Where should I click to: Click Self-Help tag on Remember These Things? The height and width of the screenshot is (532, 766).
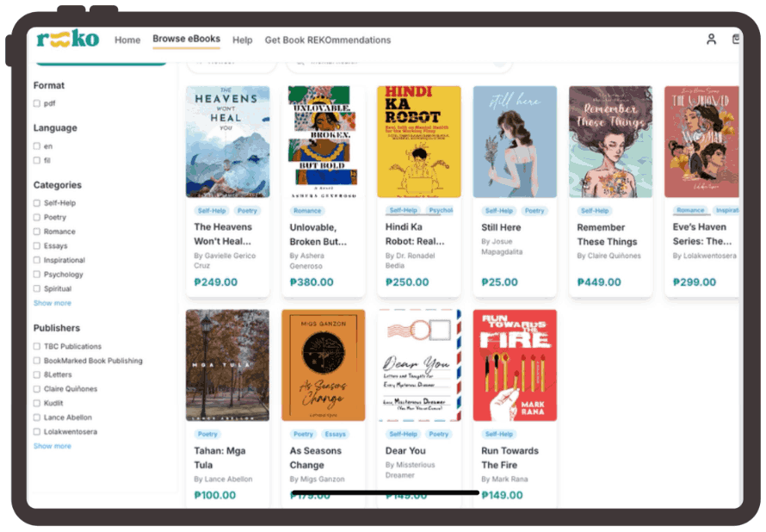(595, 211)
